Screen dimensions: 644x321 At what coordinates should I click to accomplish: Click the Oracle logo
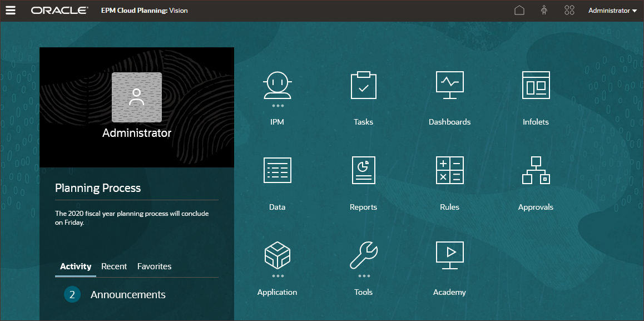(x=60, y=11)
